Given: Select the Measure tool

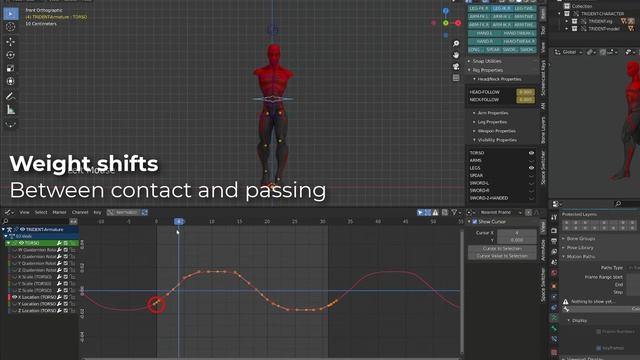Looking at the screenshot, I should 11,110.
